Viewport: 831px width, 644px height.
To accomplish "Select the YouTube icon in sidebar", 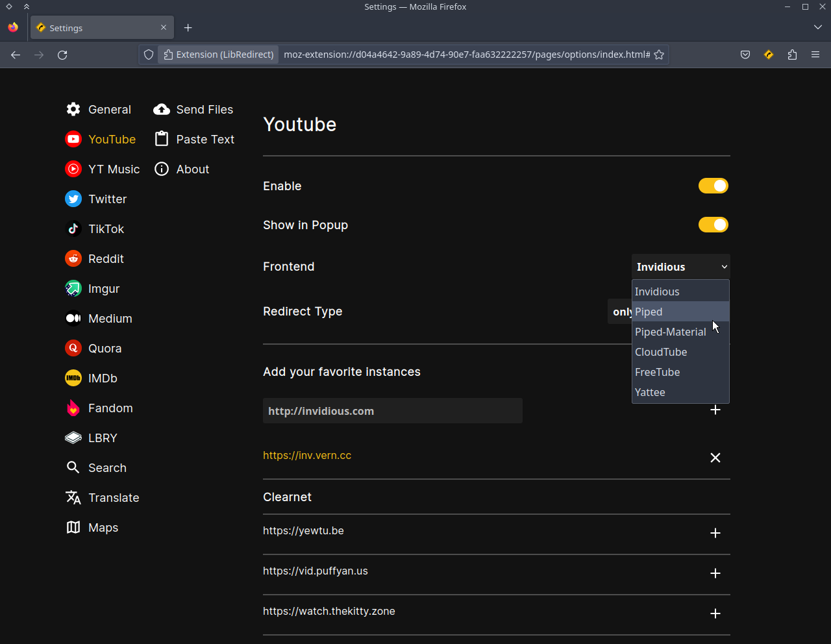I will pyautogui.click(x=73, y=139).
